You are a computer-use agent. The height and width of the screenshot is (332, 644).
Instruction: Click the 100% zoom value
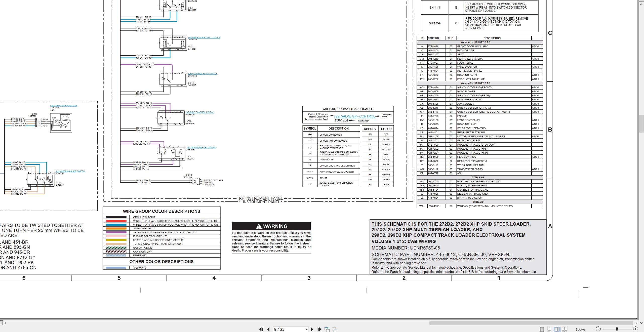[x=580, y=329]
